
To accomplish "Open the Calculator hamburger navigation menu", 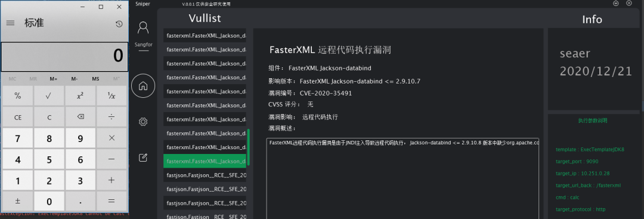I will (x=10, y=23).
